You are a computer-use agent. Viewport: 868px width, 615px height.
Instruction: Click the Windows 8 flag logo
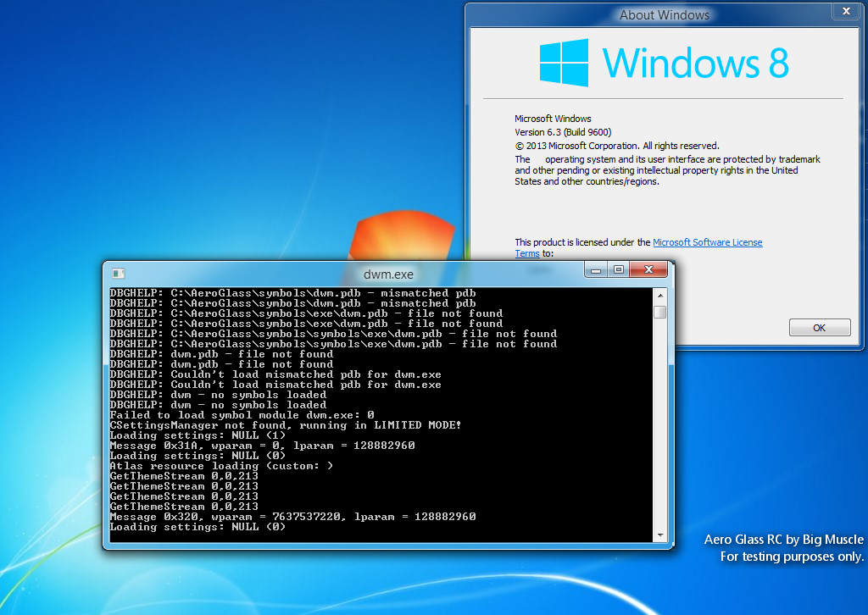[566, 62]
